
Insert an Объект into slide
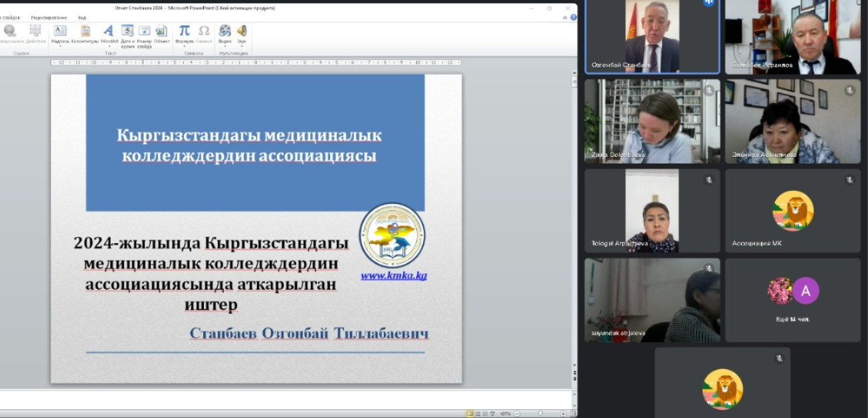[x=161, y=35]
